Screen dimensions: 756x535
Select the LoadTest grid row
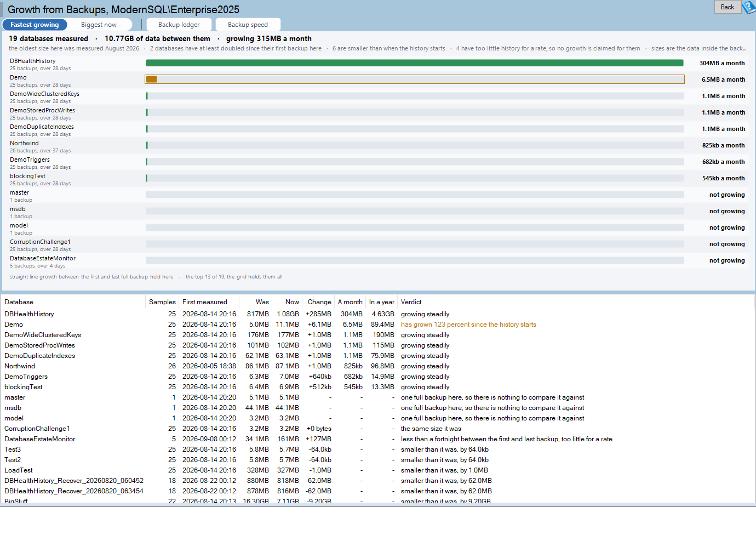(x=378, y=470)
